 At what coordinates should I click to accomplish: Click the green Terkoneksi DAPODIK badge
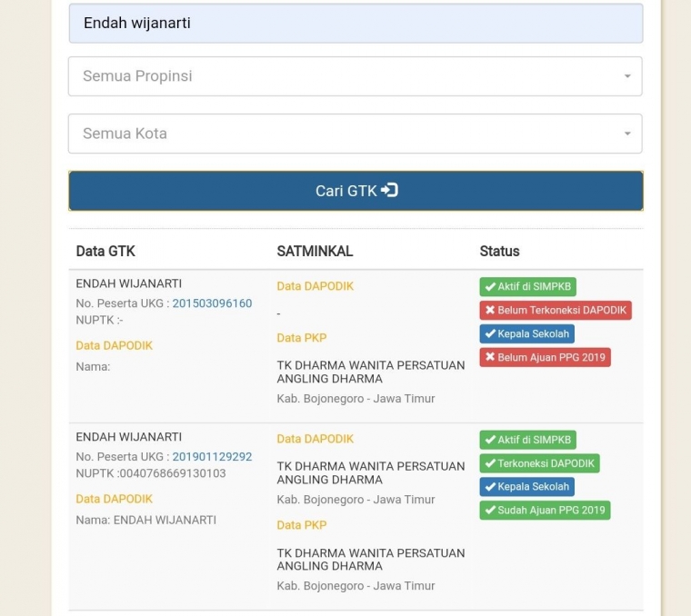[x=539, y=463]
